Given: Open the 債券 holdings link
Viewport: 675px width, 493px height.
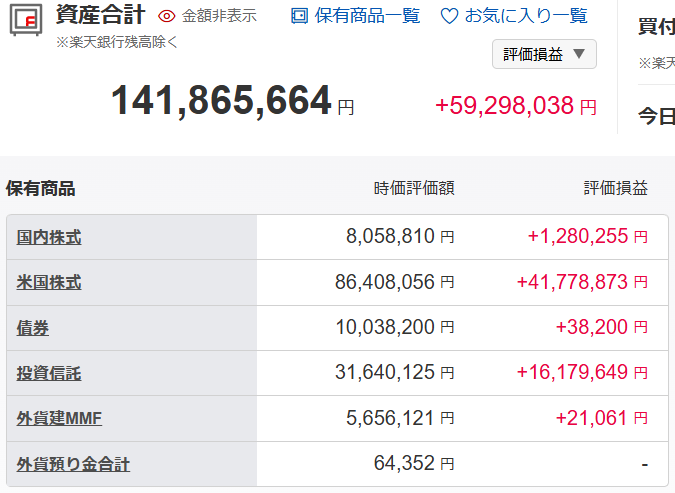Looking at the screenshot, I should [x=33, y=328].
